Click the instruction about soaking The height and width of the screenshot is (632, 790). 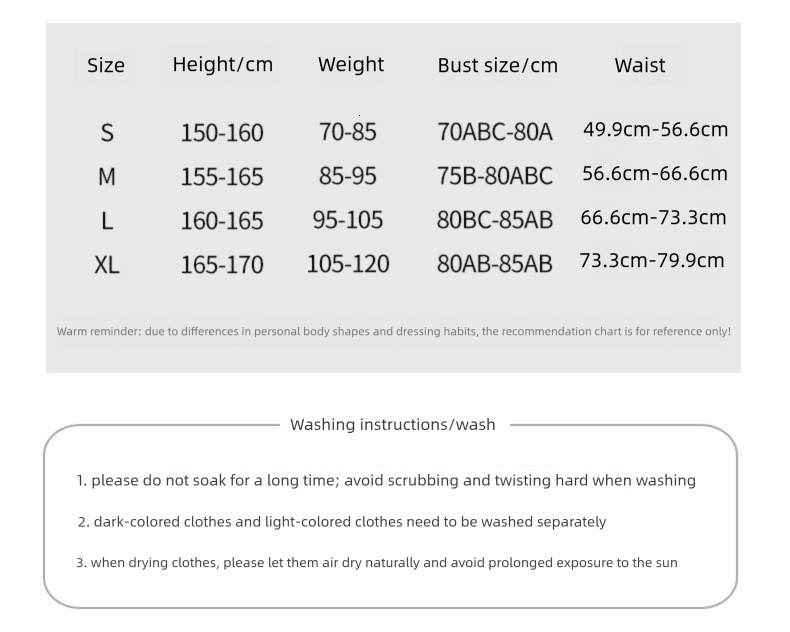pos(386,481)
